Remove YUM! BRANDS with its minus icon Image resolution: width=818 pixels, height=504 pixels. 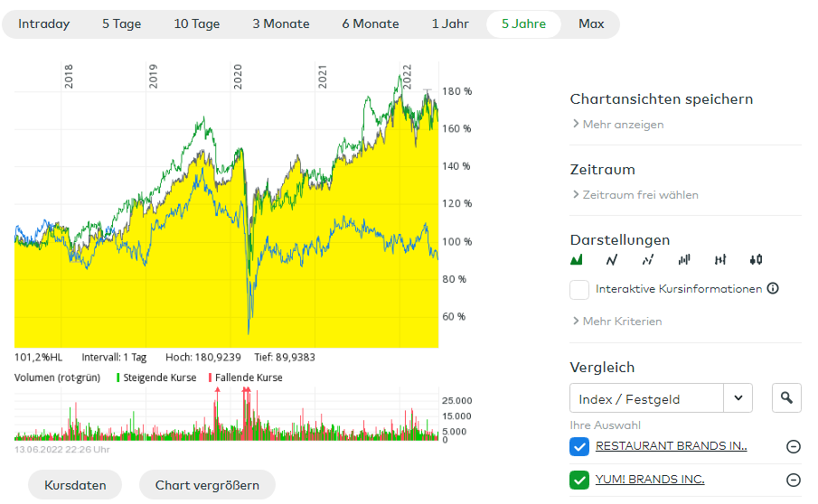[794, 480]
